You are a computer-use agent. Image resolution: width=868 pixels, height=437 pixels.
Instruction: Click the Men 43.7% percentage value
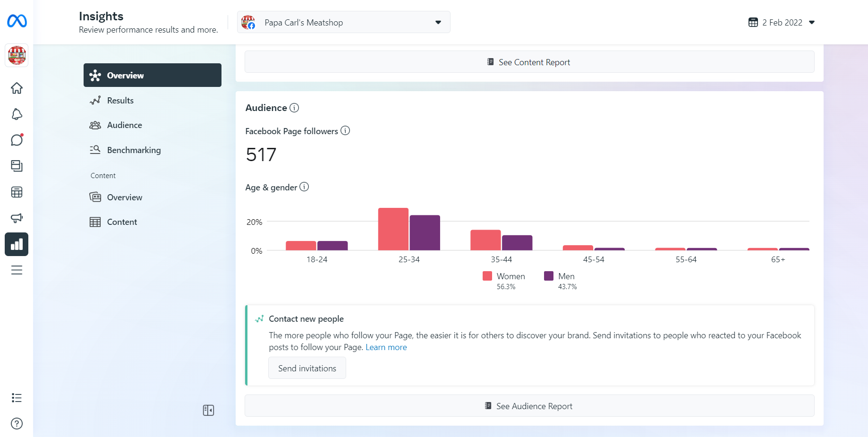pyautogui.click(x=568, y=287)
